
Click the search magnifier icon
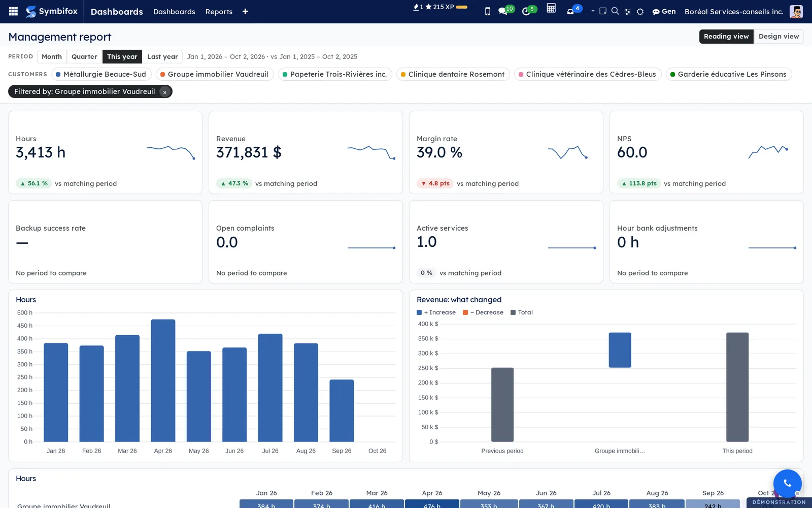coord(615,11)
